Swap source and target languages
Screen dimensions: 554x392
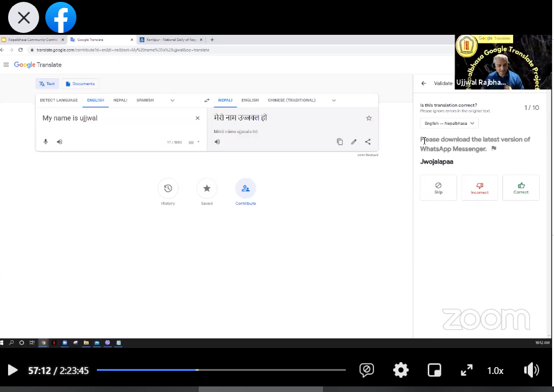click(207, 101)
